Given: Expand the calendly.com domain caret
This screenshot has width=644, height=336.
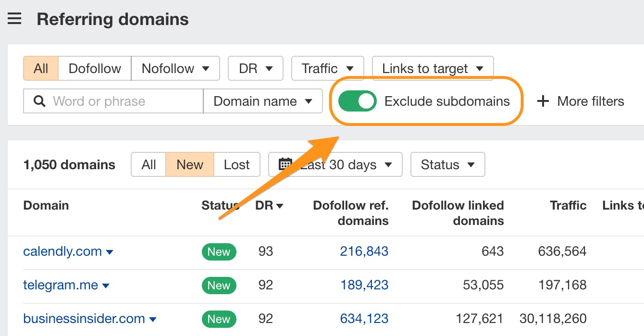Looking at the screenshot, I should coord(110,252).
